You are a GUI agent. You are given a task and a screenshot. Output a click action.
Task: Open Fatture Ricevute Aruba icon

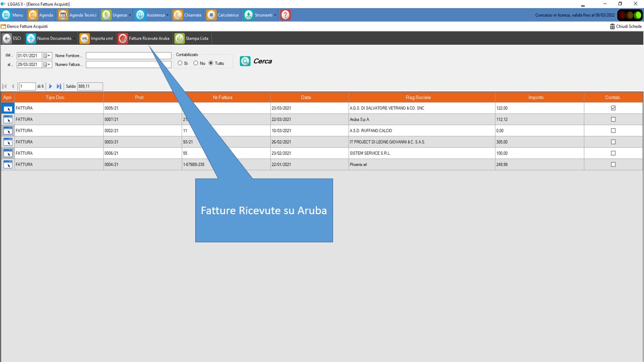(122, 38)
